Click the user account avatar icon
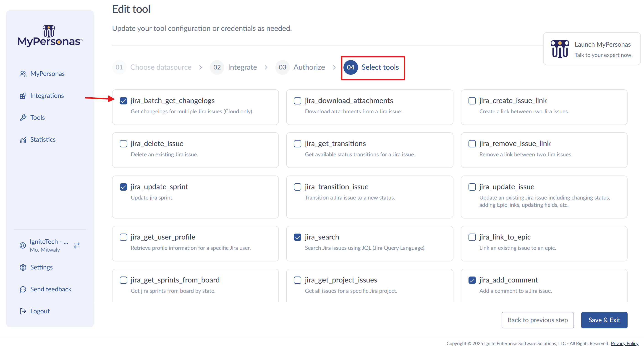This screenshot has height=346, width=644. pyautogui.click(x=23, y=245)
